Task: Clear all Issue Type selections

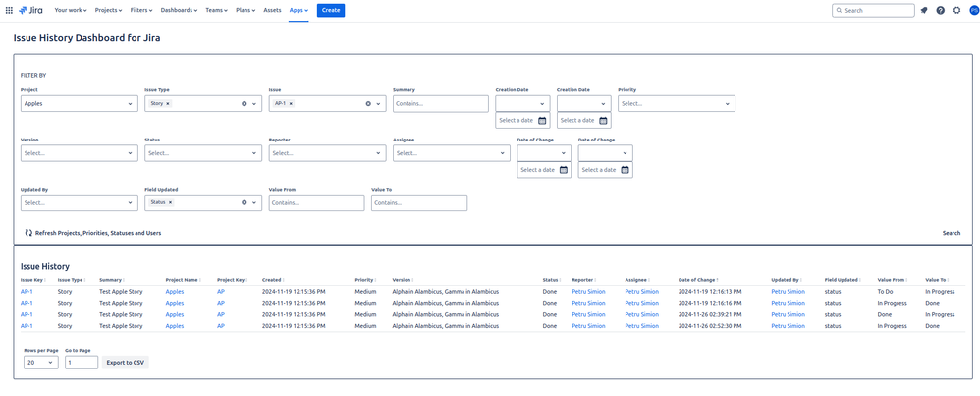Action: click(x=245, y=104)
